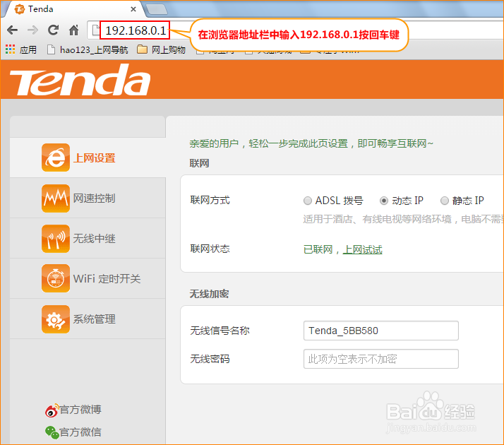Open the 官方微博 link text

click(80, 410)
